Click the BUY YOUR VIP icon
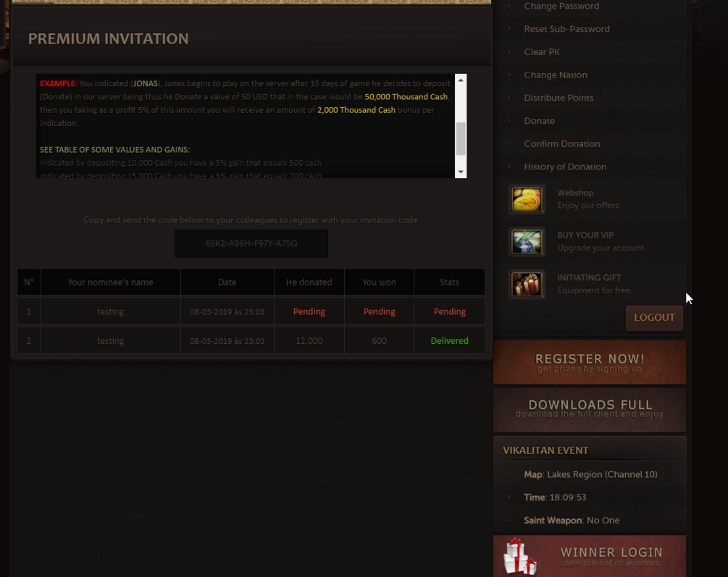 (527, 242)
